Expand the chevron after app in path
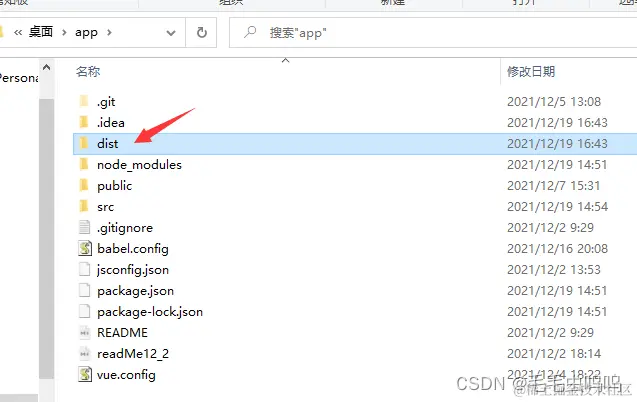The width and height of the screenshot is (637, 402). coord(109,32)
